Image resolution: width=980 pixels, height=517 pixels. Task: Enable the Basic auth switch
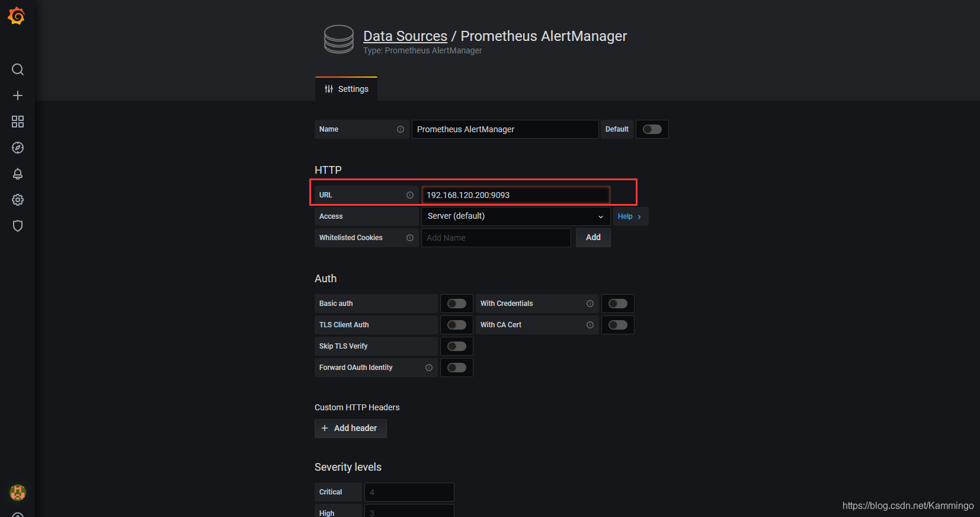[x=457, y=304]
